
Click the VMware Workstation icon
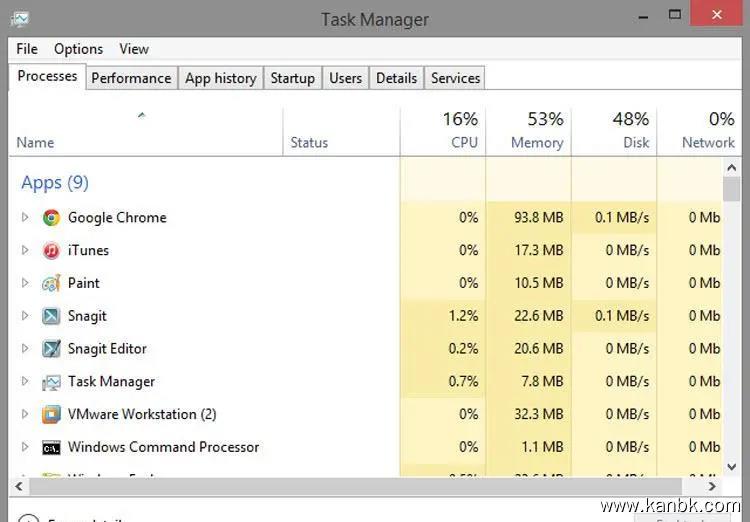click(x=51, y=415)
